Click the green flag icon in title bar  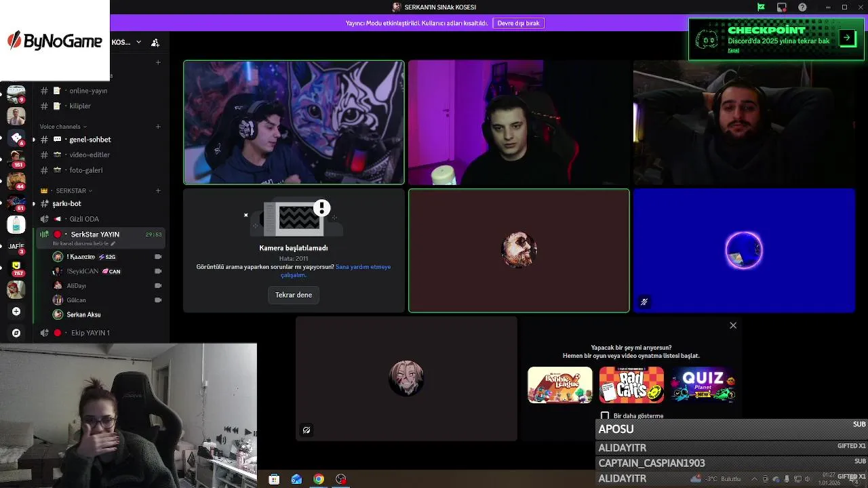pos(761,7)
